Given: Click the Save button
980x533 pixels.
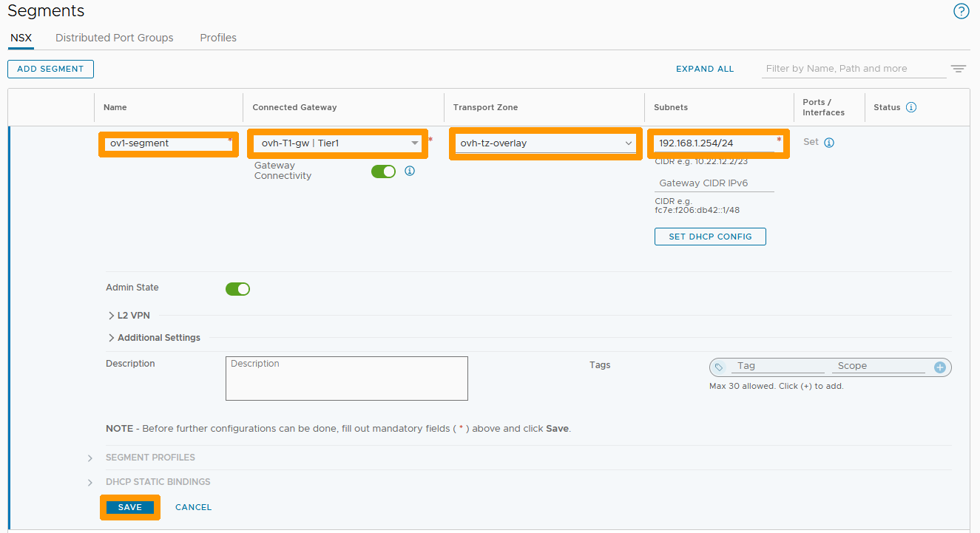Looking at the screenshot, I should 129,507.
